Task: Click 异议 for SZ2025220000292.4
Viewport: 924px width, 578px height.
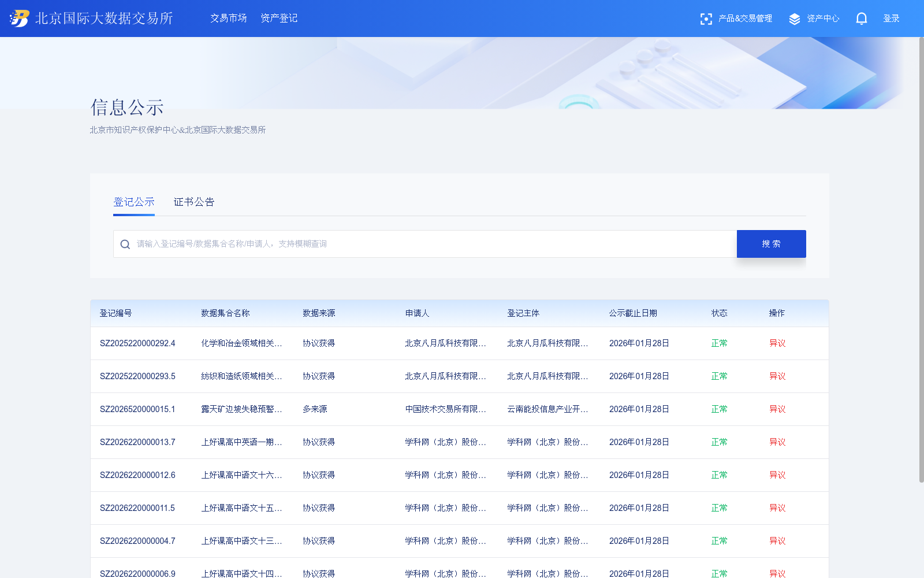Action: pyautogui.click(x=777, y=343)
